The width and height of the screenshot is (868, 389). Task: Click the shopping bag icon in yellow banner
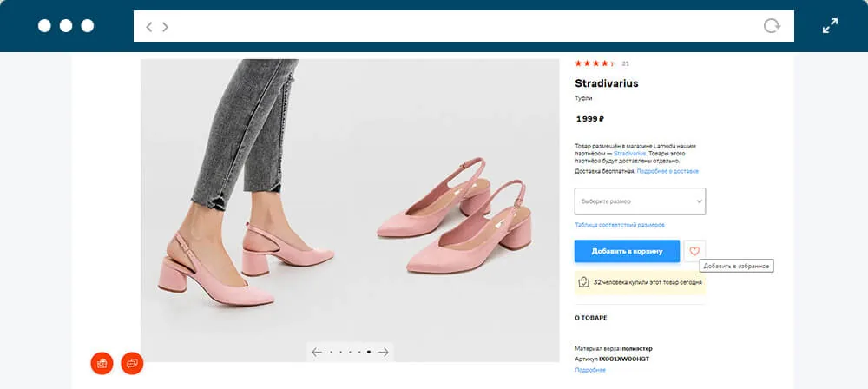[x=583, y=282]
